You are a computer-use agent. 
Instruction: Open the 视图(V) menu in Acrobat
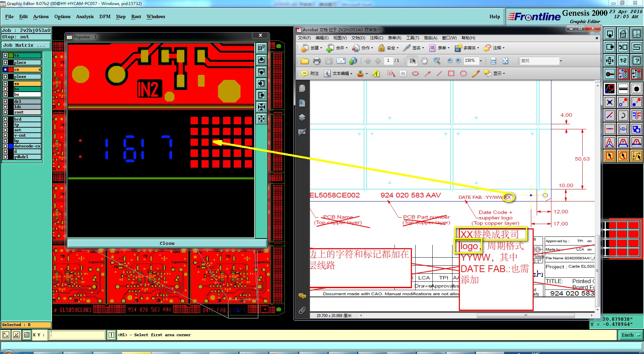pyautogui.click(x=340, y=38)
